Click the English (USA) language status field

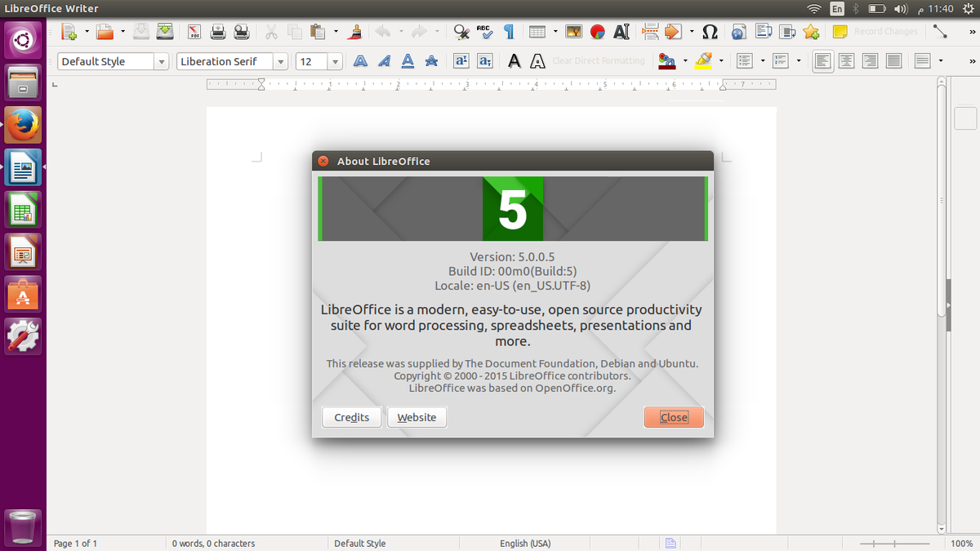(x=525, y=543)
